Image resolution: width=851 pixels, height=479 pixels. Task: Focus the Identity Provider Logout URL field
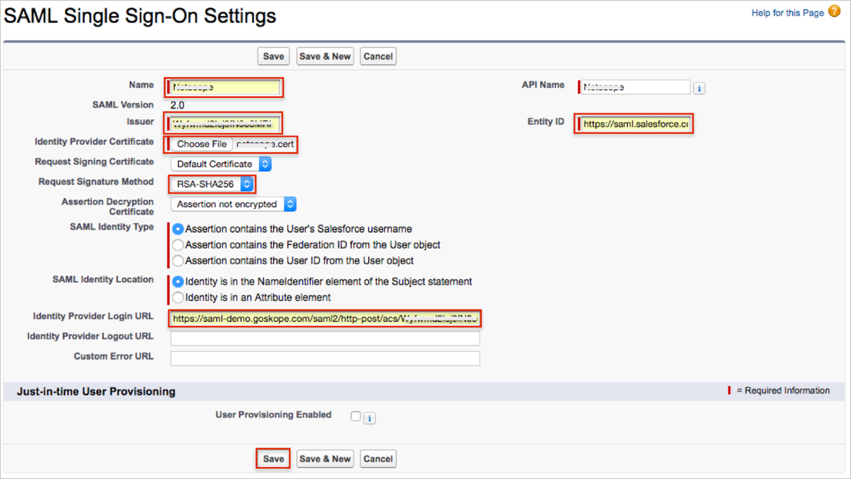[325, 338]
